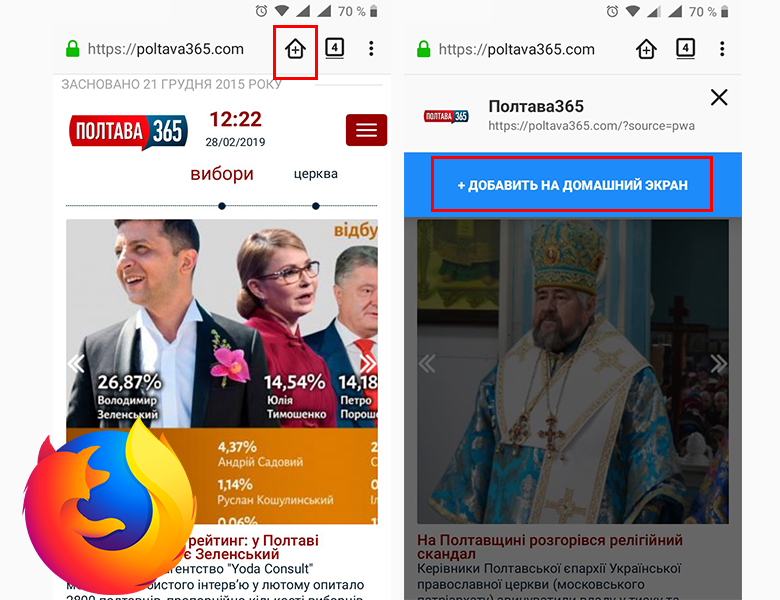Open the red hamburger site menu
This screenshot has width=780, height=600.
point(366,130)
